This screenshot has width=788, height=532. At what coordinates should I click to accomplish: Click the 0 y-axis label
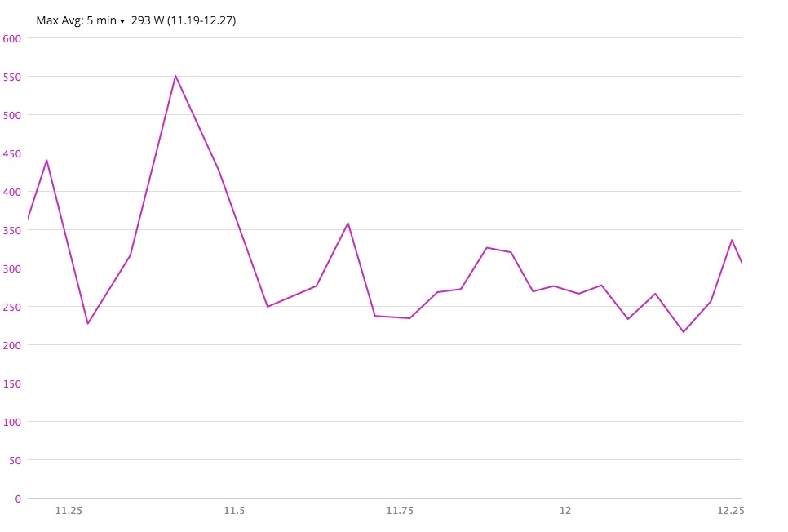coord(18,499)
